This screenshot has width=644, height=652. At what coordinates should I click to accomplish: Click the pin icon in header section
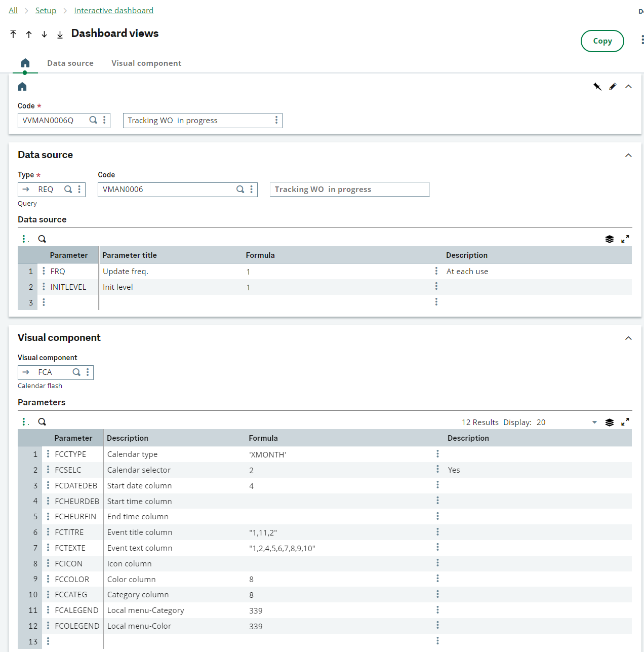597,87
